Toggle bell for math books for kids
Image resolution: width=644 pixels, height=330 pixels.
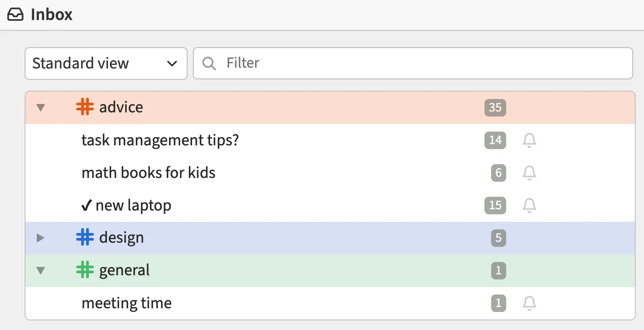click(529, 173)
